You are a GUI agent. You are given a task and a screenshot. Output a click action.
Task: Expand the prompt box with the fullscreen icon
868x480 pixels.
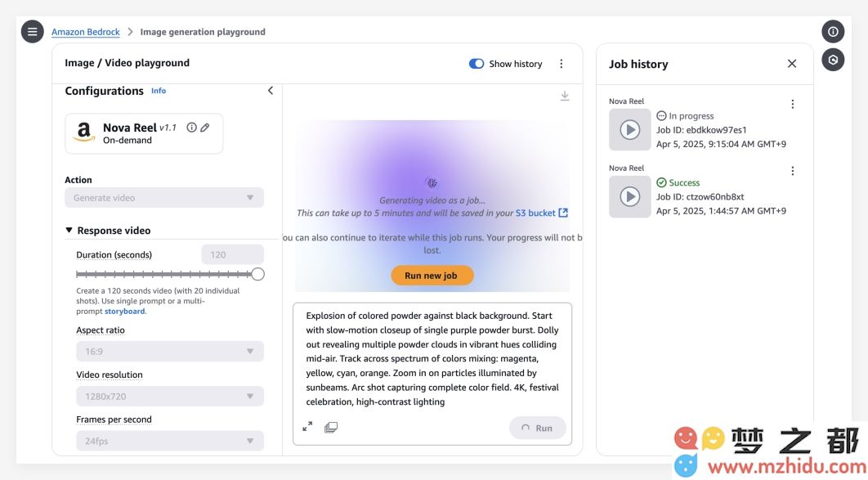(x=307, y=427)
